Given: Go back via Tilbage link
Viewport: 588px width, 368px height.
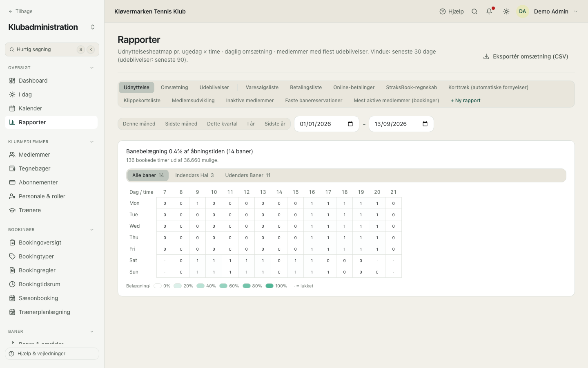Looking at the screenshot, I should (x=20, y=11).
